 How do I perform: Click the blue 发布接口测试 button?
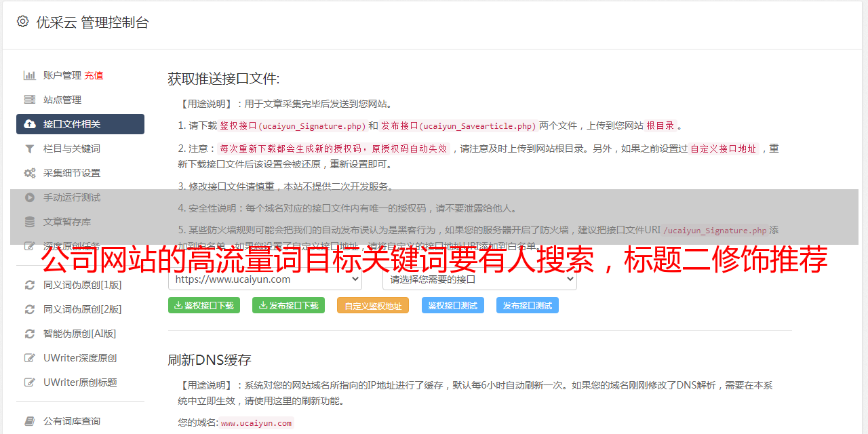click(528, 305)
